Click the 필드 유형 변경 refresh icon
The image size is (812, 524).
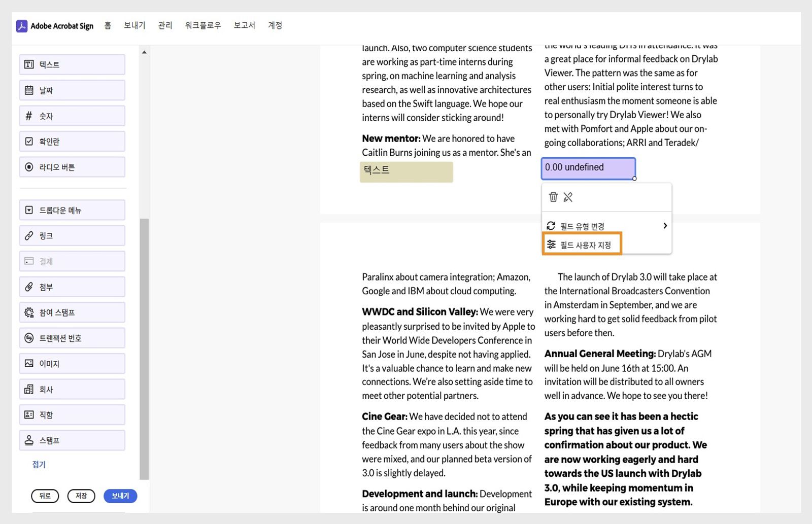pyautogui.click(x=551, y=226)
